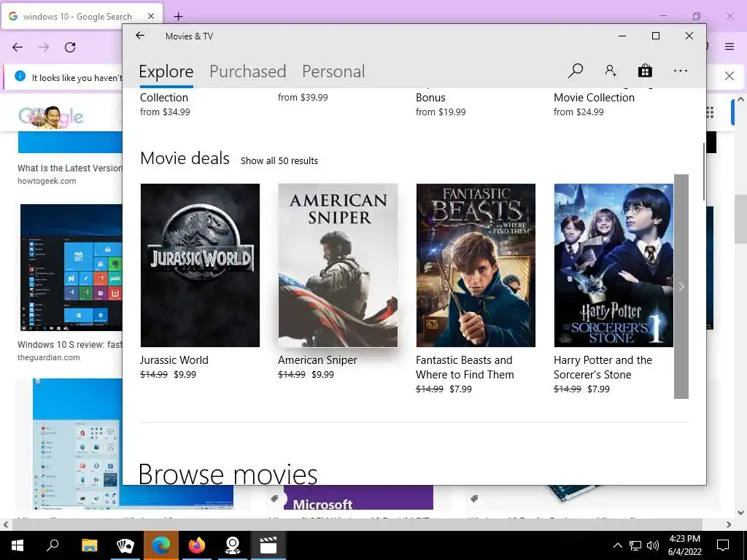
Task: Close the 'windows 10 - Google Search' tab
Action: (151, 16)
